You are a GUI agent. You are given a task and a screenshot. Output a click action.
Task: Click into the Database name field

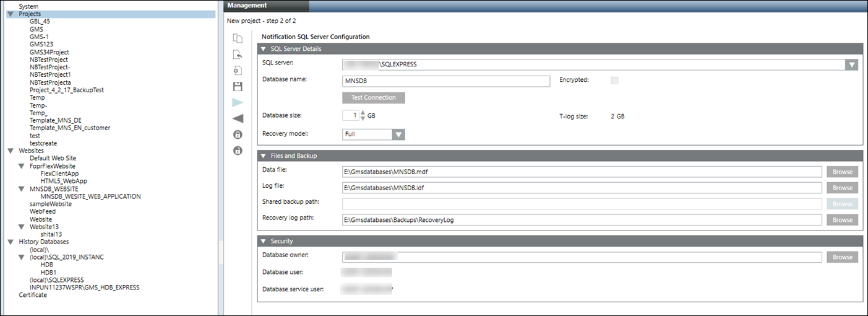pyautogui.click(x=445, y=81)
